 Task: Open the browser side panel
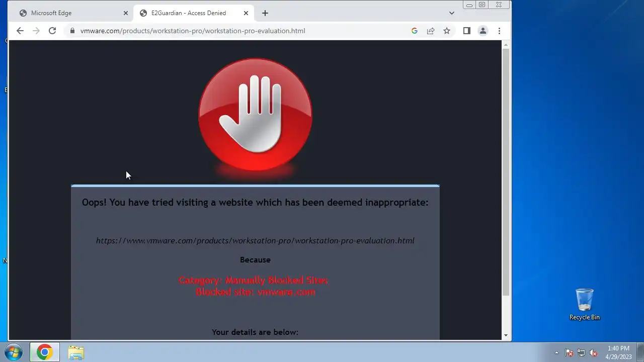467,31
